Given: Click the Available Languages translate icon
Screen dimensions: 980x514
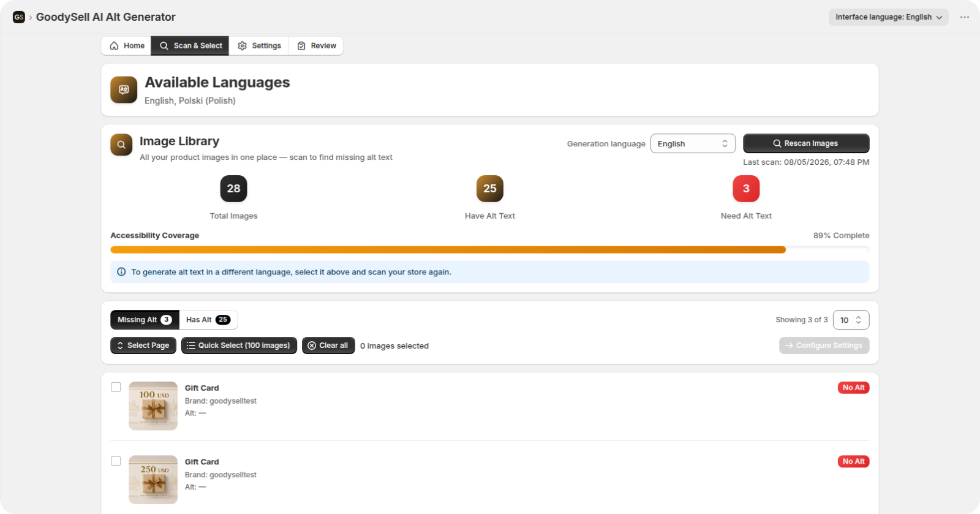Looking at the screenshot, I should [124, 90].
